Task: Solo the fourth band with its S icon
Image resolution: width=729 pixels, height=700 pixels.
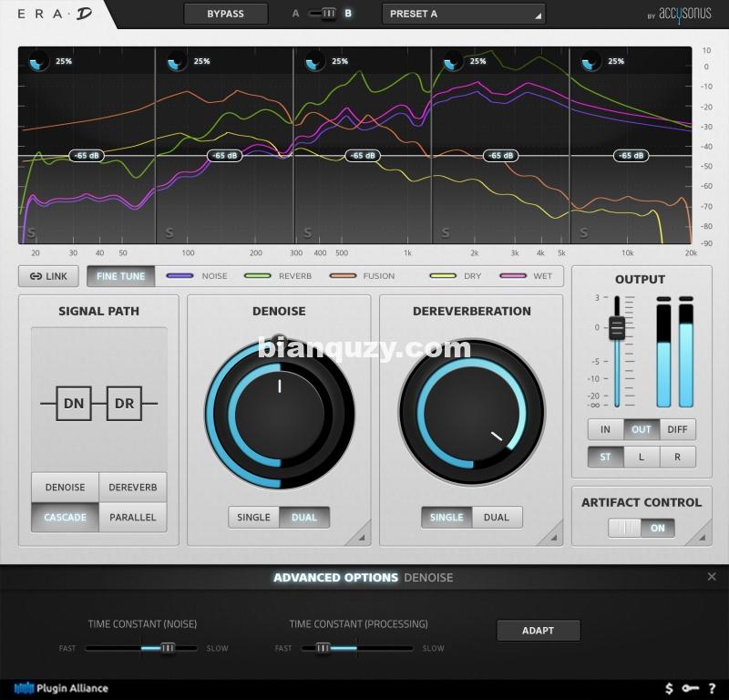Action: coord(446,232)
